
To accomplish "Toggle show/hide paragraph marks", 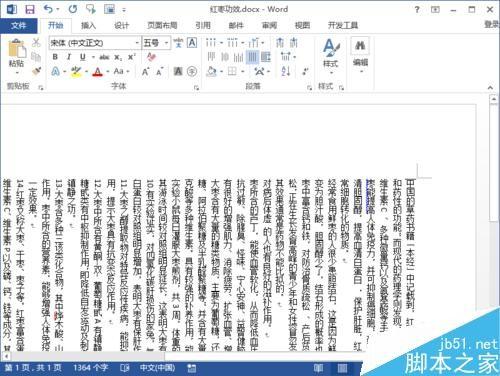I will point(305,71).
